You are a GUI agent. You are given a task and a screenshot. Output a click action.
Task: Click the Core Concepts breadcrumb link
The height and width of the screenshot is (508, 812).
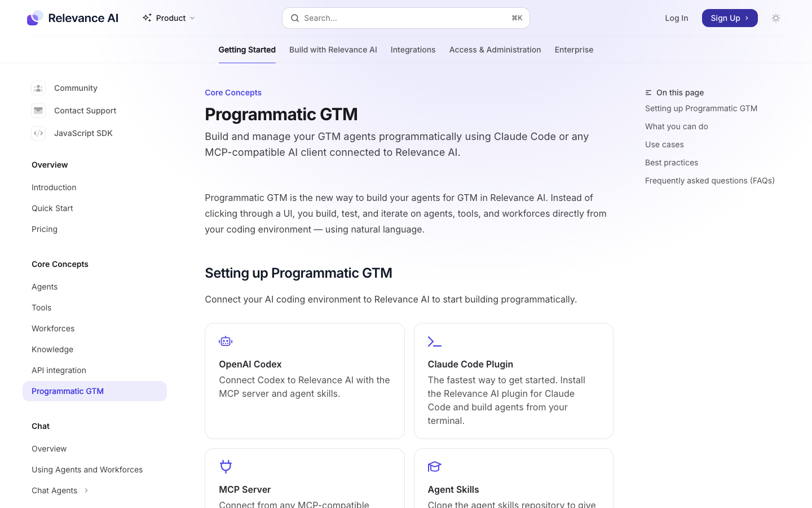[233, 93]
